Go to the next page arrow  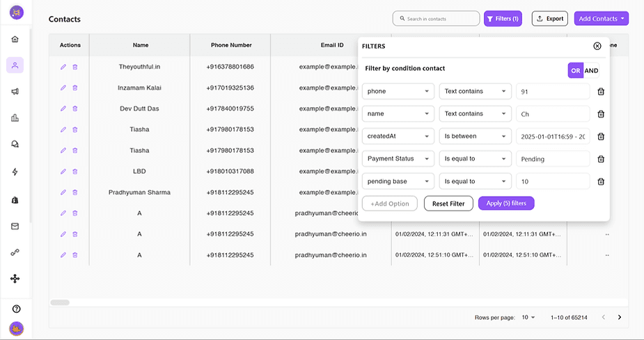pyautogui.click(x=620, y=318)
